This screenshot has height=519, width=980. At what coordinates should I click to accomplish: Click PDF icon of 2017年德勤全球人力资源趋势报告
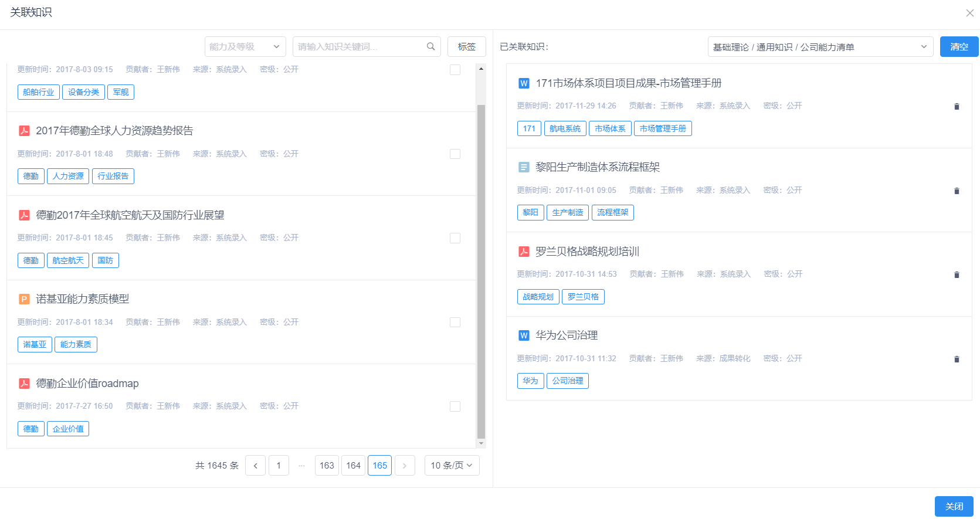pos(24,131)
